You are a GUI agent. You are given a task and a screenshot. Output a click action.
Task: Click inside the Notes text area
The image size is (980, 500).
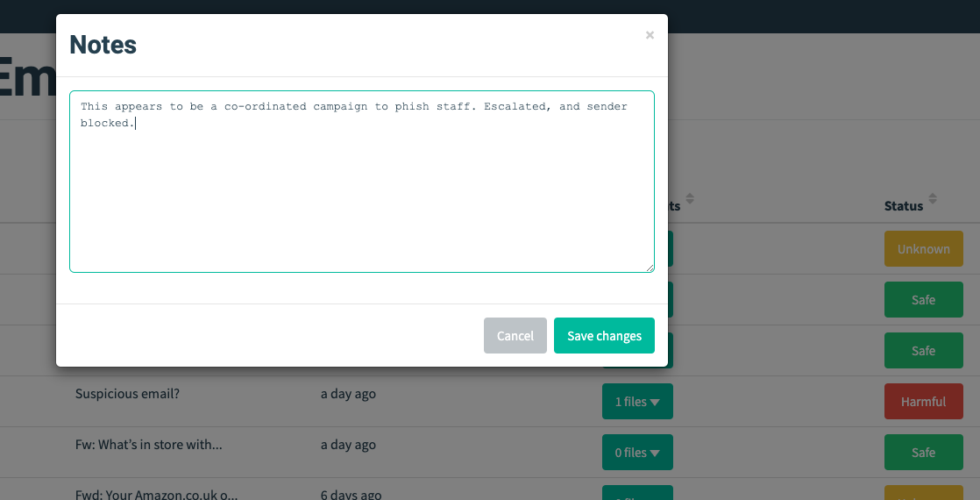tap(362, 182)
